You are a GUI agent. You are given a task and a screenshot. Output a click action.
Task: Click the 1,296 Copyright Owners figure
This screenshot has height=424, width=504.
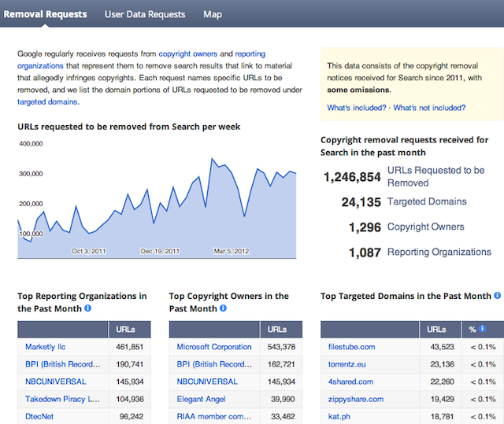coord(365,227)
